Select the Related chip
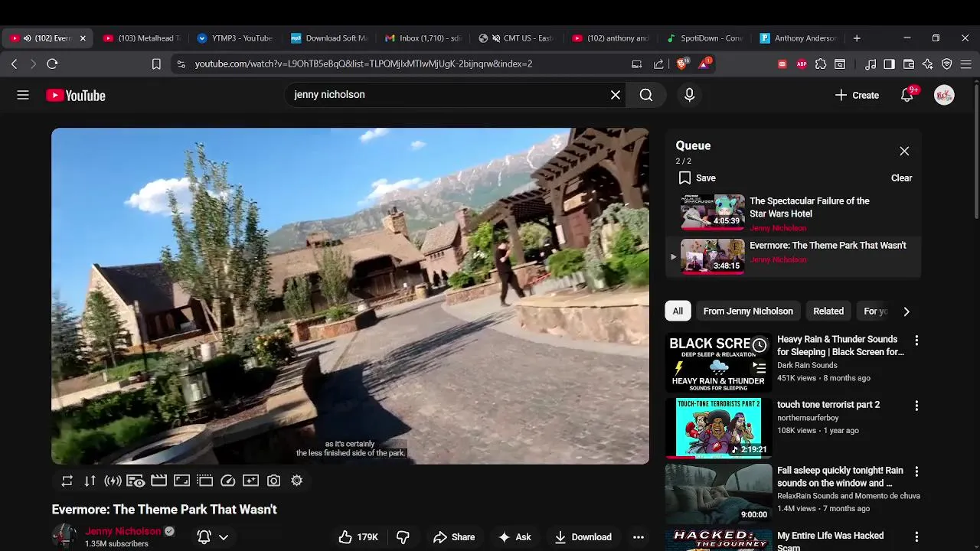This screenshot has height=551, width=980. point(828,311)
